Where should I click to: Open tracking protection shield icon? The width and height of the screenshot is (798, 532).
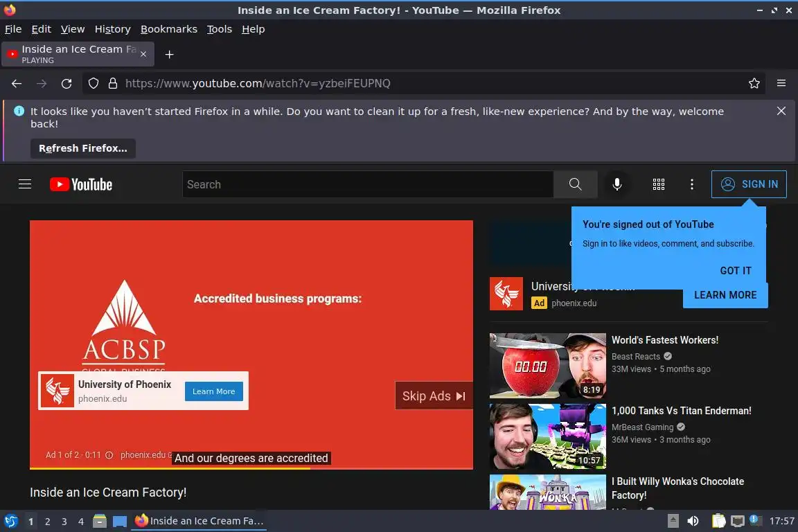click(93, 84)
